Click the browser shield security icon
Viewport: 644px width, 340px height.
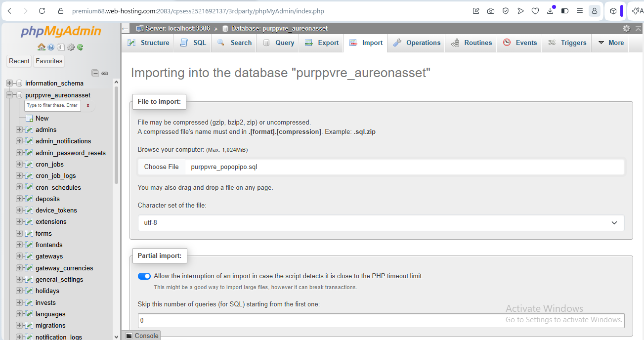pyautogui.click(x=506, y=11)
